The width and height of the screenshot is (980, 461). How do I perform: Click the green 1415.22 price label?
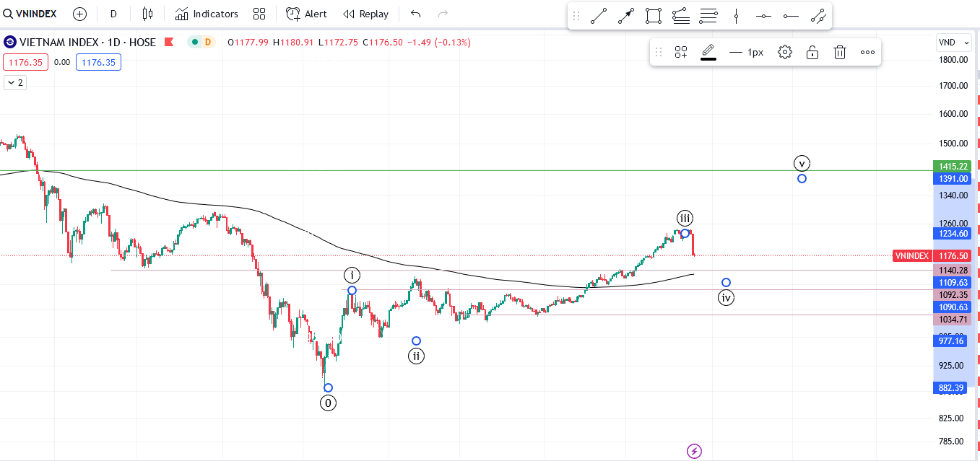(x=952, y=166)
